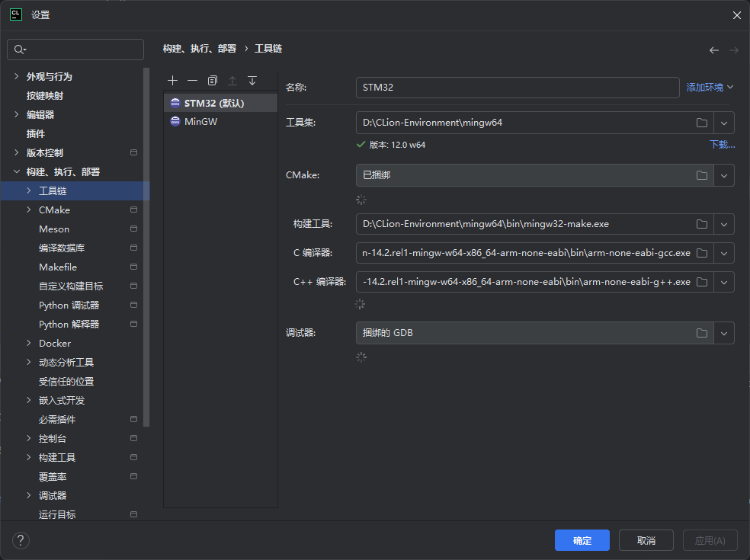Open the CMake dropdown
The image size is (750, 560).
[x=724, y=175]
